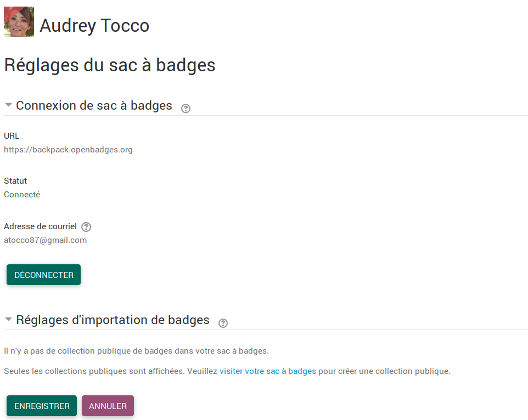Click Audrey Tocco's profile picture
528x420 pixels.
tap(19, 22)
